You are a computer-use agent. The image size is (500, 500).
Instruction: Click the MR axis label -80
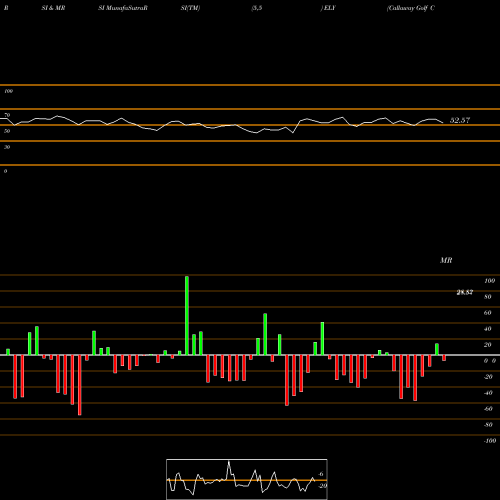click(x=488, y=425)
